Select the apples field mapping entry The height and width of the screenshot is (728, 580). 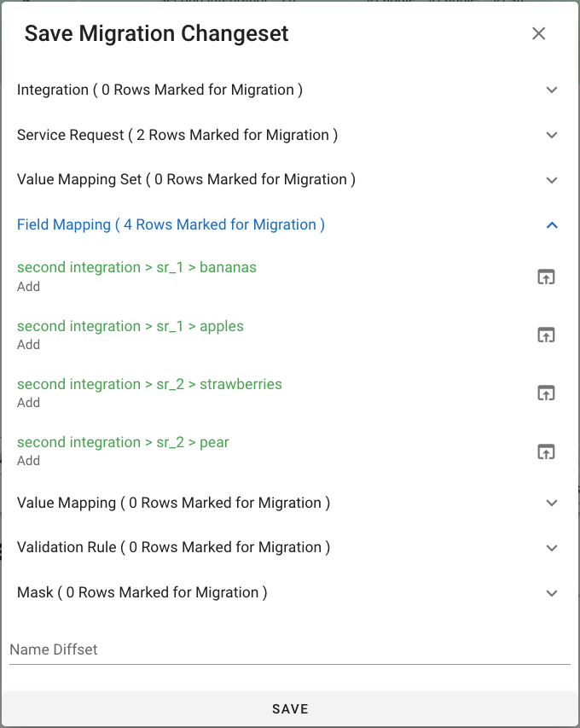point(130,326)
